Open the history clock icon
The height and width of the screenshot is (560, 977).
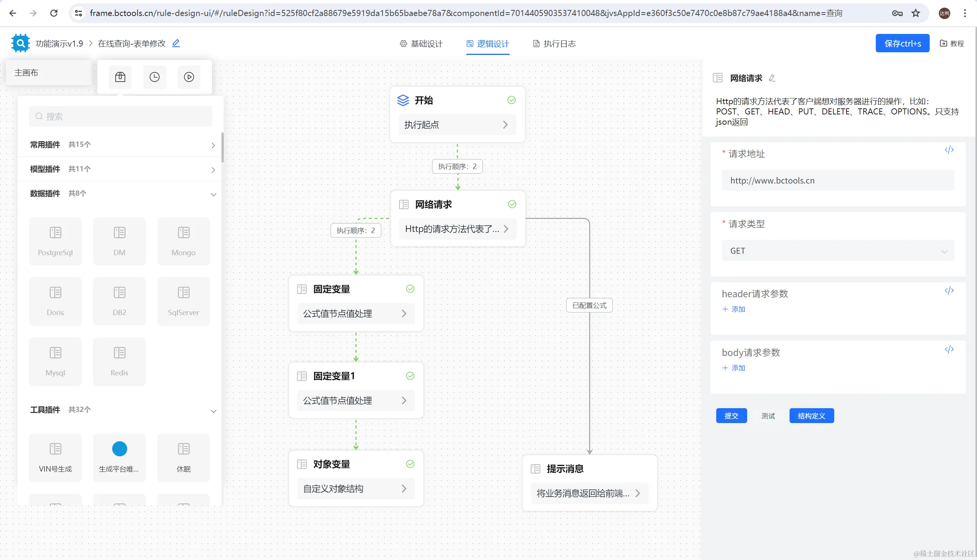[x=154, y=77]
